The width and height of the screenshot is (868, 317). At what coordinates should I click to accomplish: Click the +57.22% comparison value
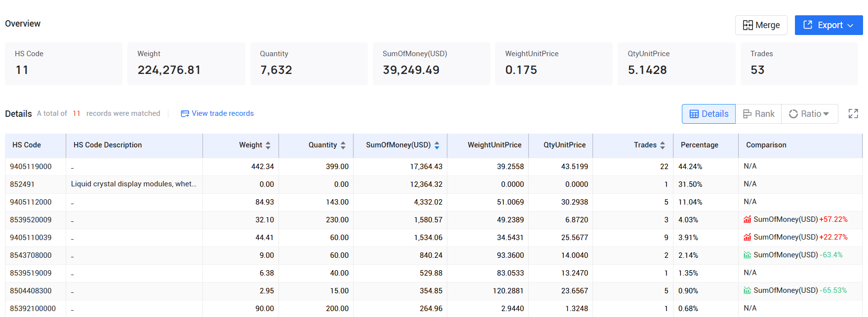(x=833, y=219)
